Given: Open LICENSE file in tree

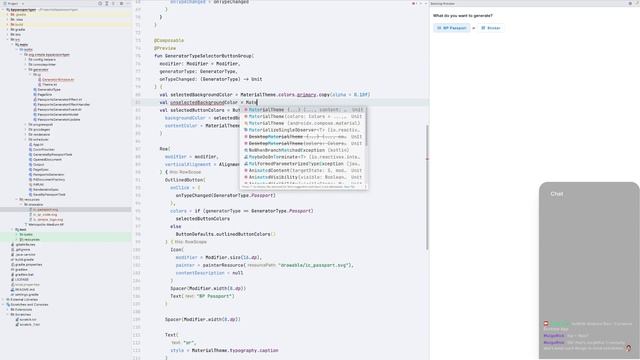Looking at the screenshot, I should point(20,280).
